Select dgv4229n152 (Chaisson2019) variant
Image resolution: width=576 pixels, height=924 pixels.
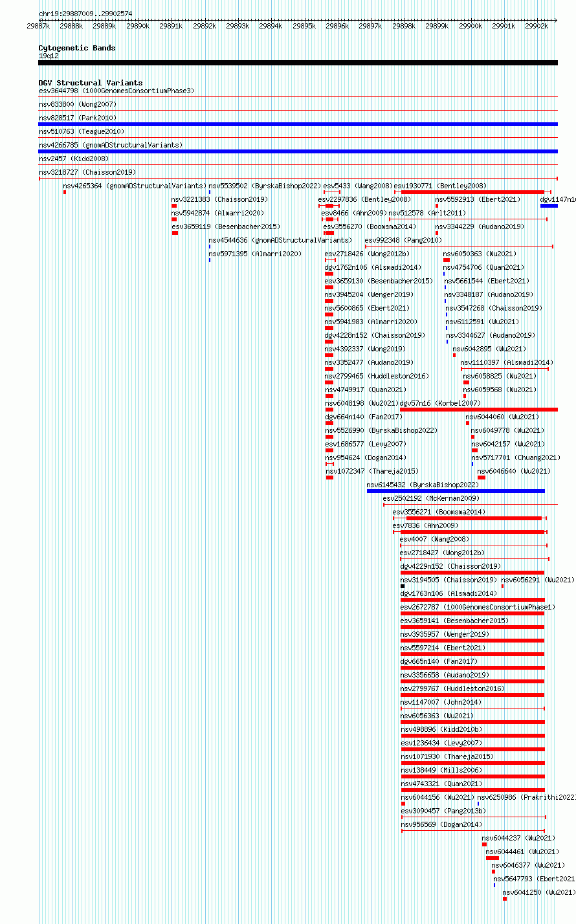click(450, 566)
